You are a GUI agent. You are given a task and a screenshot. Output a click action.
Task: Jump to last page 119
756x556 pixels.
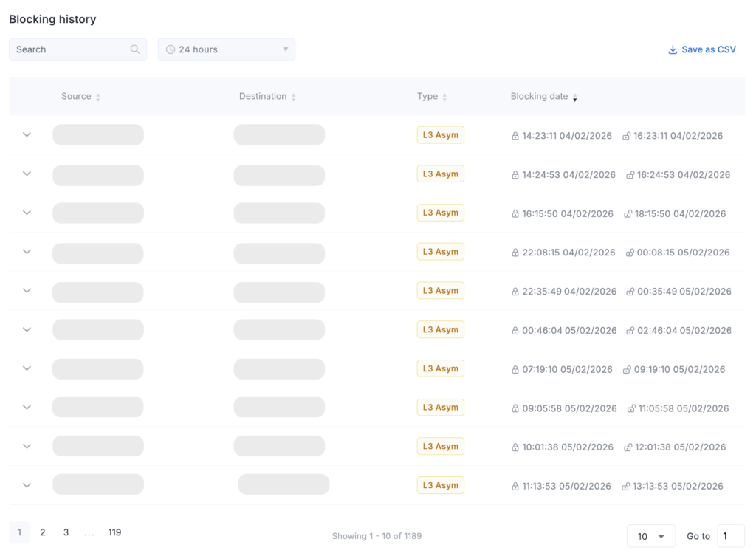114,532
